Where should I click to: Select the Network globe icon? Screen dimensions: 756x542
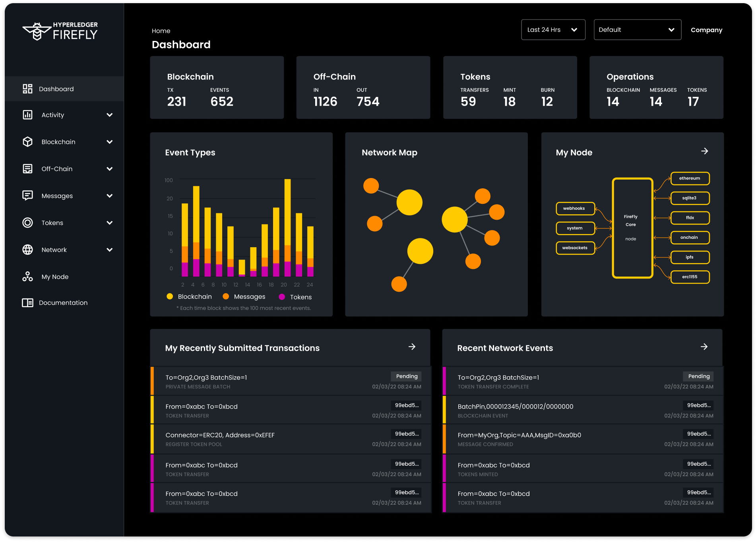tap(27, 250)
